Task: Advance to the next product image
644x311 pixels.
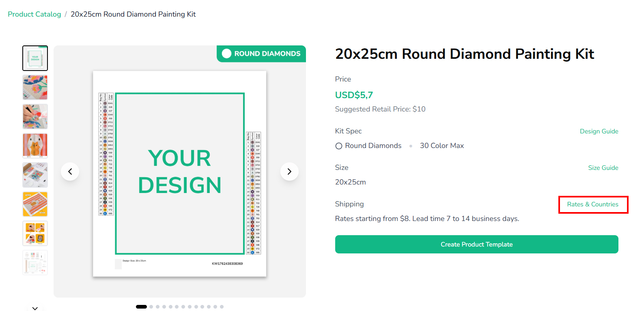Action: pos(289,172)
